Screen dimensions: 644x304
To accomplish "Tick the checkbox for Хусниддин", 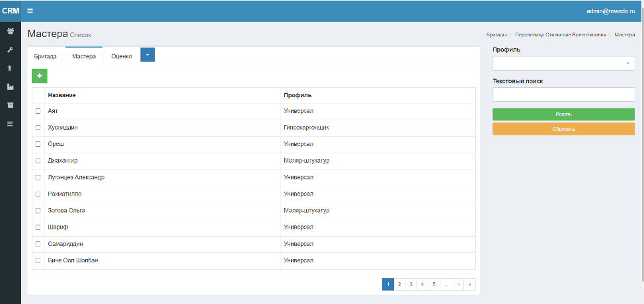I will (x=38, y=128).
